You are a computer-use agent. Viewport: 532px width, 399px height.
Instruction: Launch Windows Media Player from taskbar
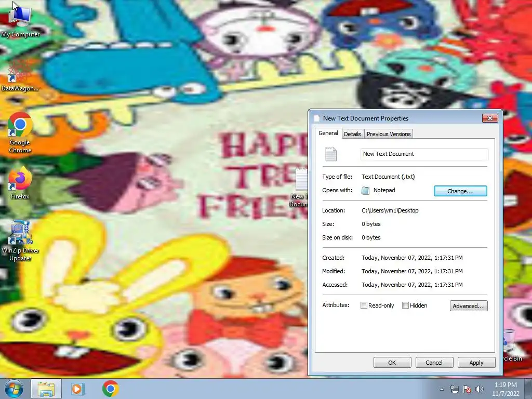pyautogui.click(x=77, y=389)
